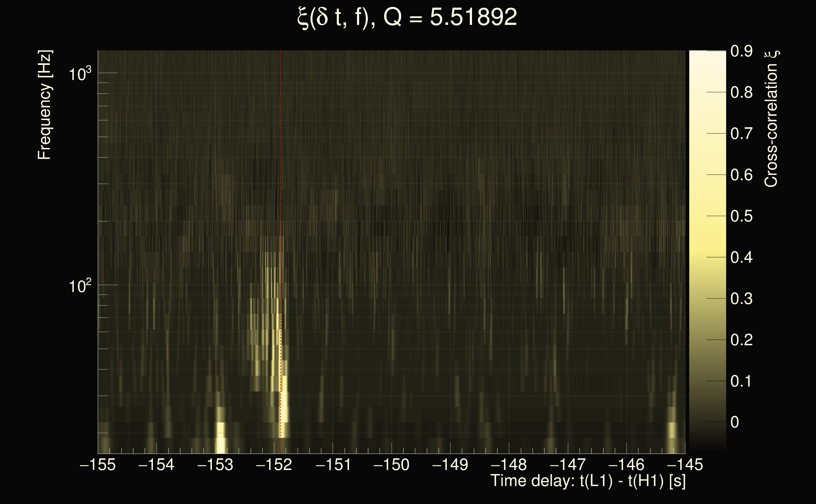
Task: Click the y-axis label 10² tick
Action: 80,286
